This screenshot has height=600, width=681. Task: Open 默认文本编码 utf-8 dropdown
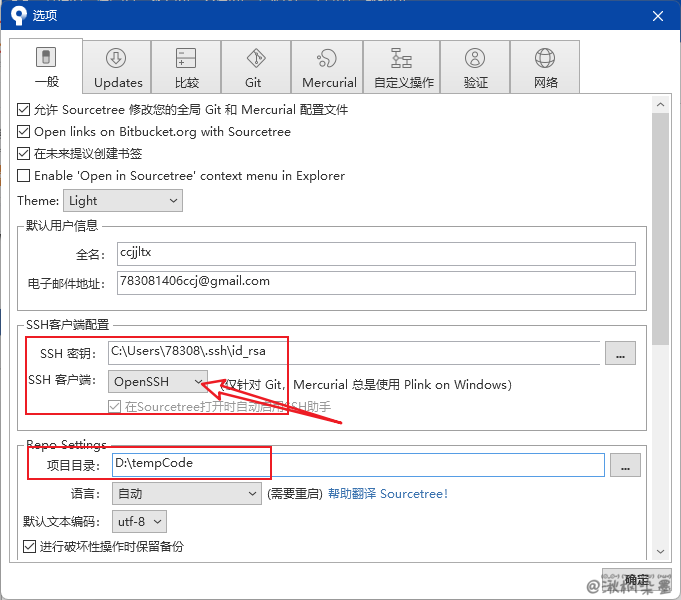(x=138, y=521)
